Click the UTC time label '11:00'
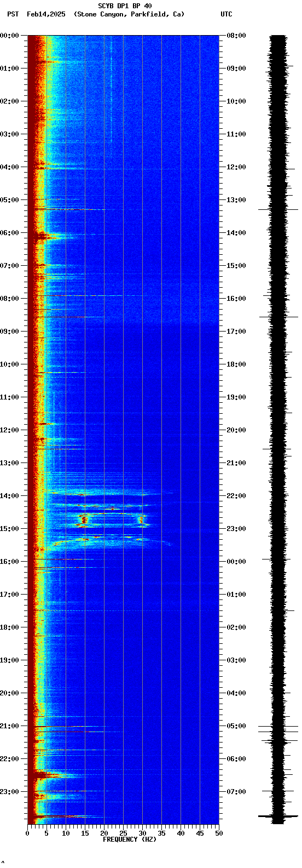This screenshot has width=302, height=868. pos(236,134)
